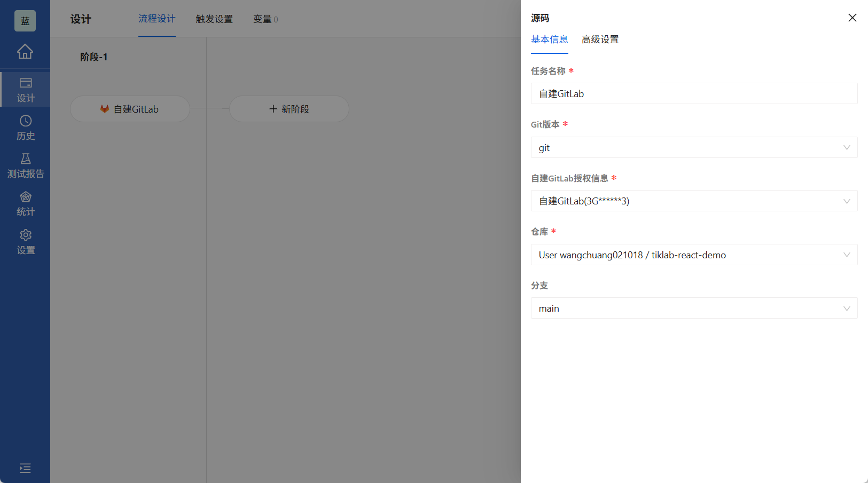Click the 新阶段 button to add stage

pos(289,109)
